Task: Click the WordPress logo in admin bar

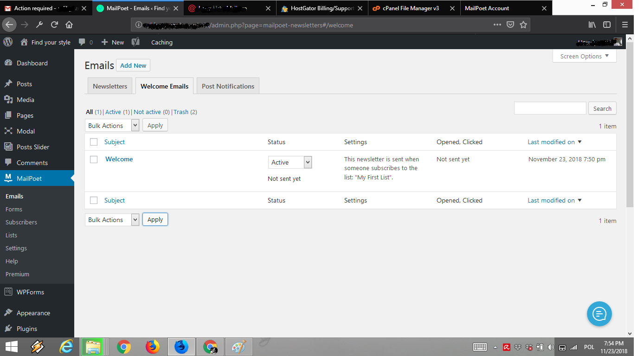Action: [8, 42]
